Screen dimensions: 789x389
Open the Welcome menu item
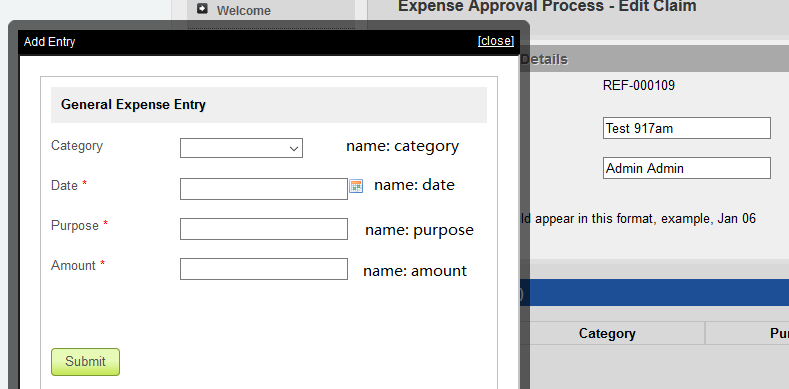coord(244,10)
